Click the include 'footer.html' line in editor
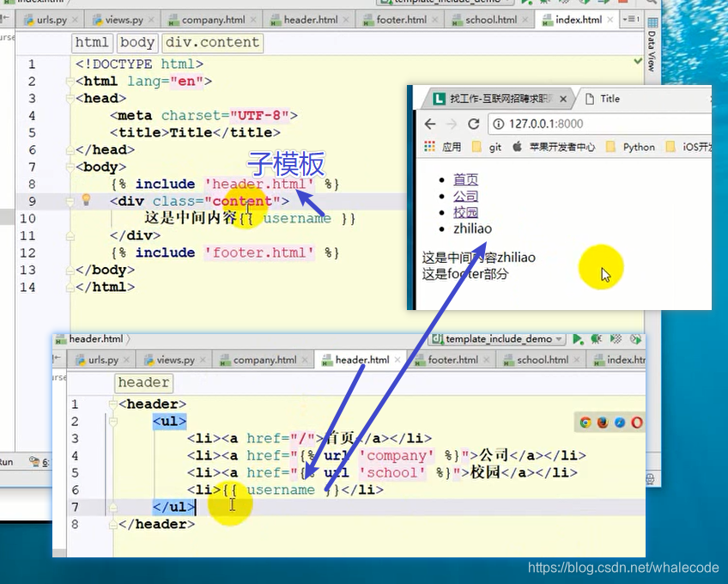 [225, 252]
